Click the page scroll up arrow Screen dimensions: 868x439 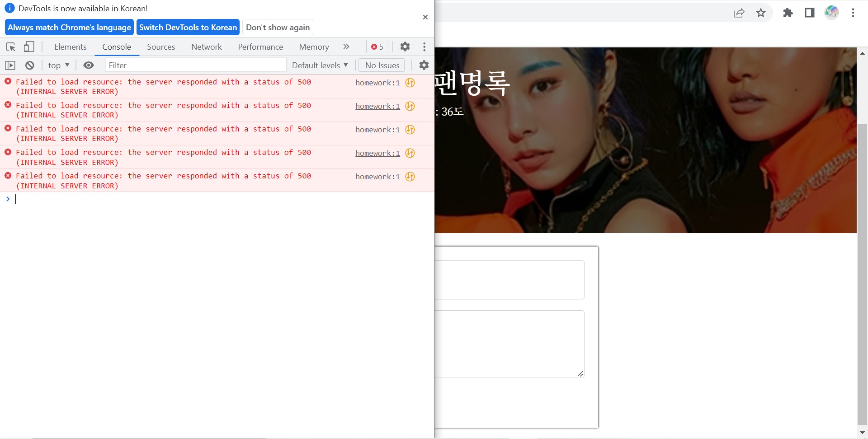click(x=862, y=53)
